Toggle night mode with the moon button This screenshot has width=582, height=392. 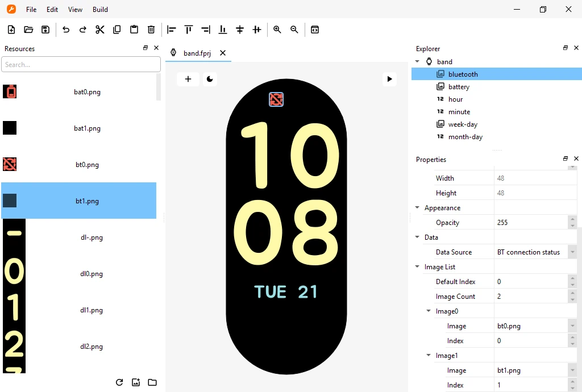point(210,79)
